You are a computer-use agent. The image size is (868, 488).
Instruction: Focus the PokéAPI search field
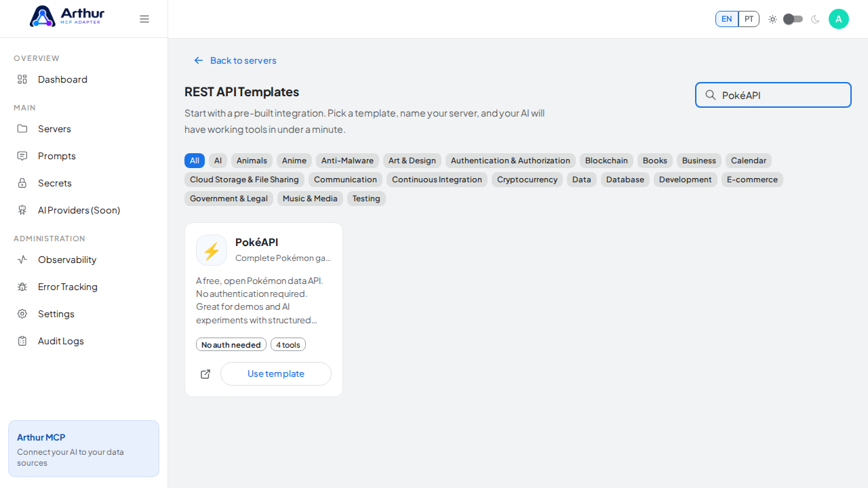tap(773, 95)
